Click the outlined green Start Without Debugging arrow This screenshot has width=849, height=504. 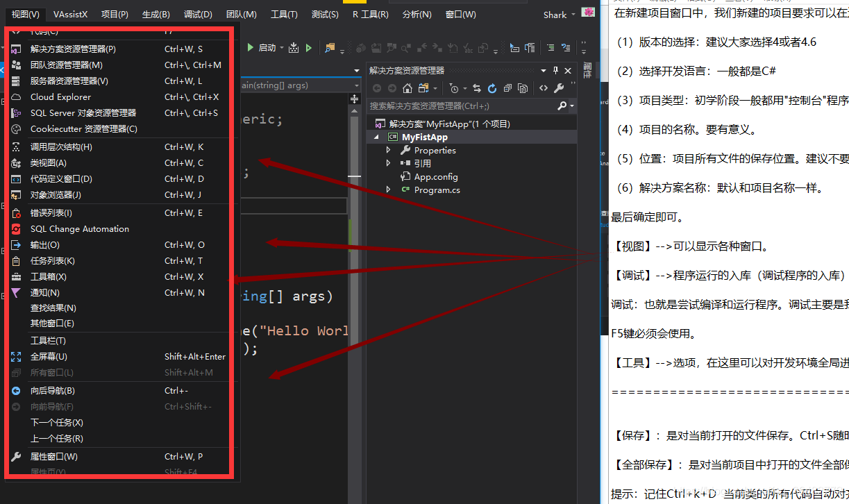(x=309, y=48)
